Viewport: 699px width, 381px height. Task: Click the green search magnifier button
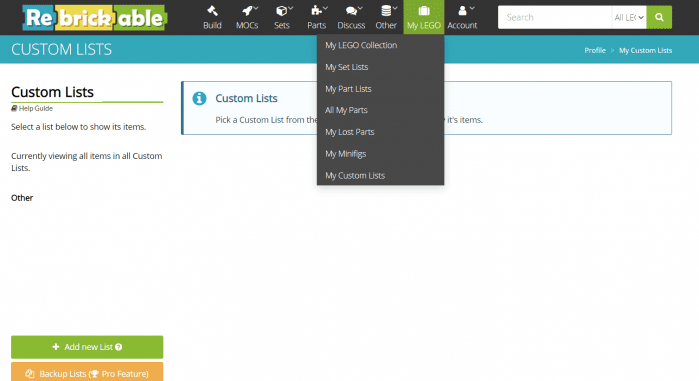tap(659, 17)
